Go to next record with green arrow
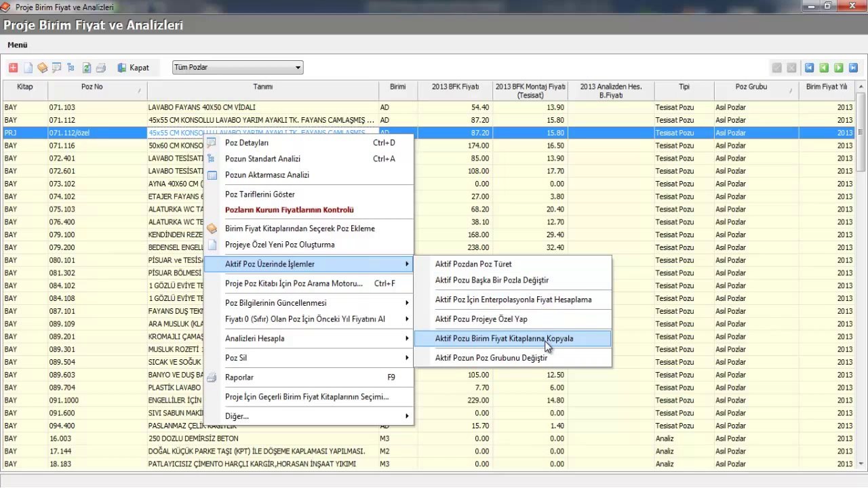This screenshot has height=488, width=868. [x=839, y=68]
